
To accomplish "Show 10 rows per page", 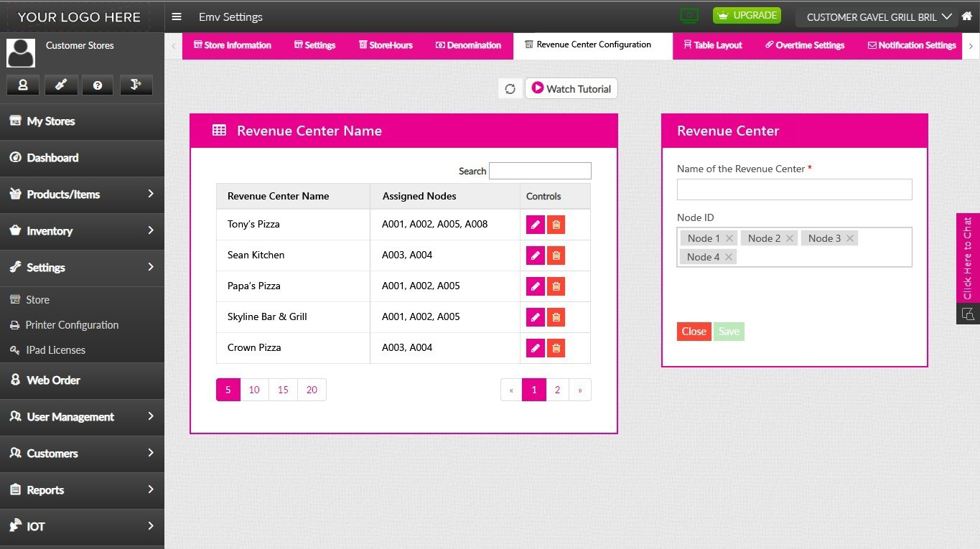I will 254,390.
